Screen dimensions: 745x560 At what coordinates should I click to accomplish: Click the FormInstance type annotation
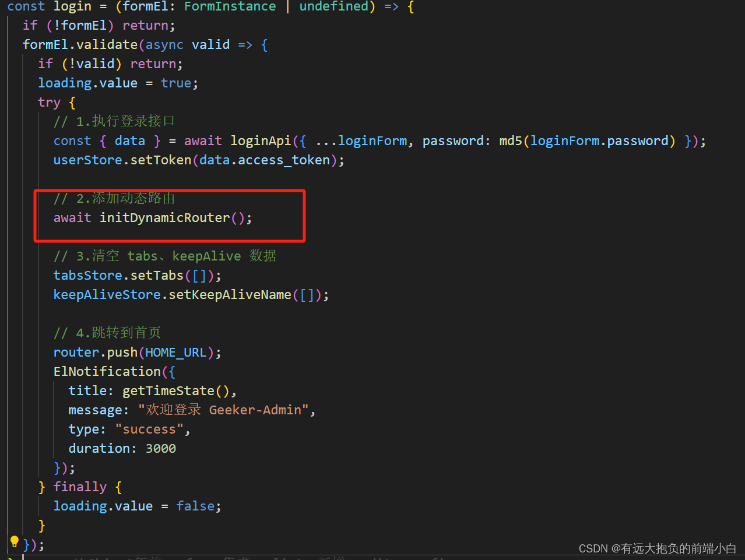pyautogui.click(x=229, y=7)
